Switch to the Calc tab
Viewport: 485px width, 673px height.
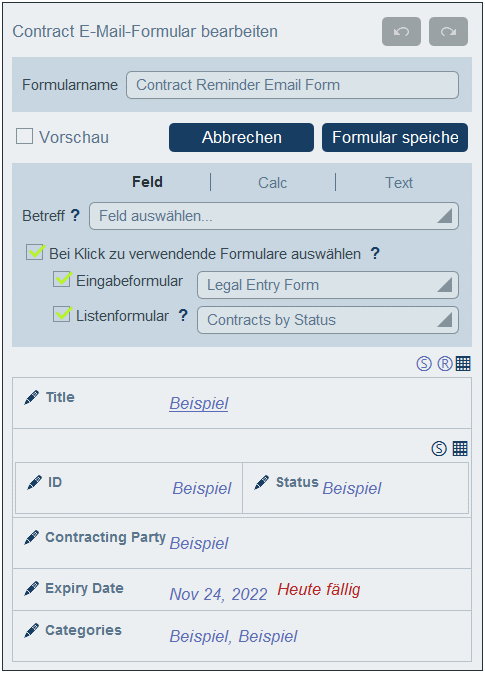coord(273,183)
